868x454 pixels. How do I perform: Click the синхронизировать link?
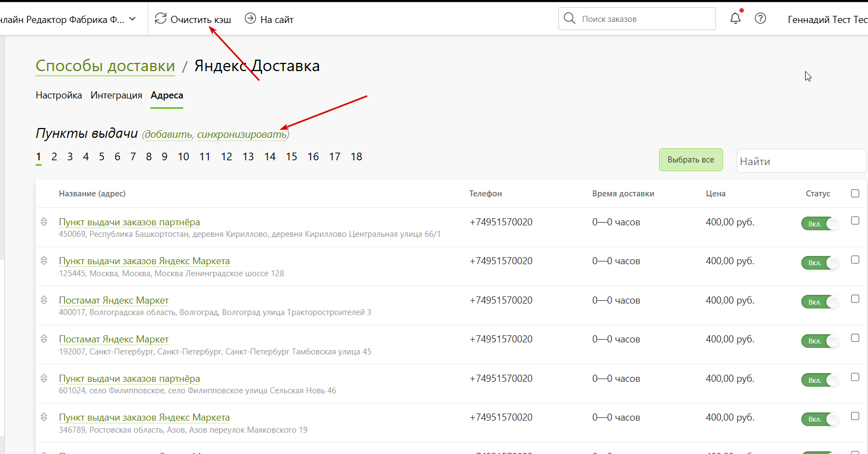pos(242,134)
